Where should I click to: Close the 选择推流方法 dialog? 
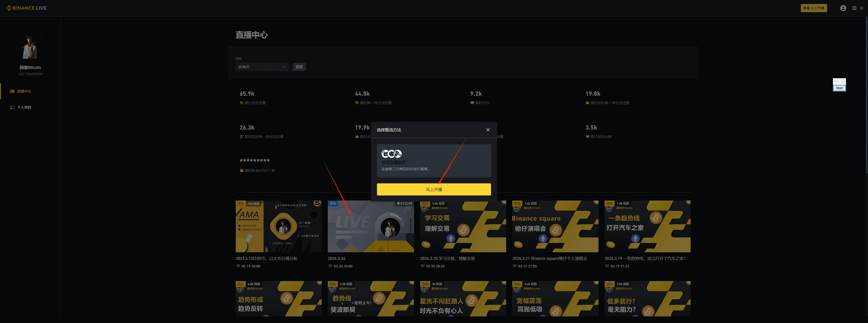(487, 130)
